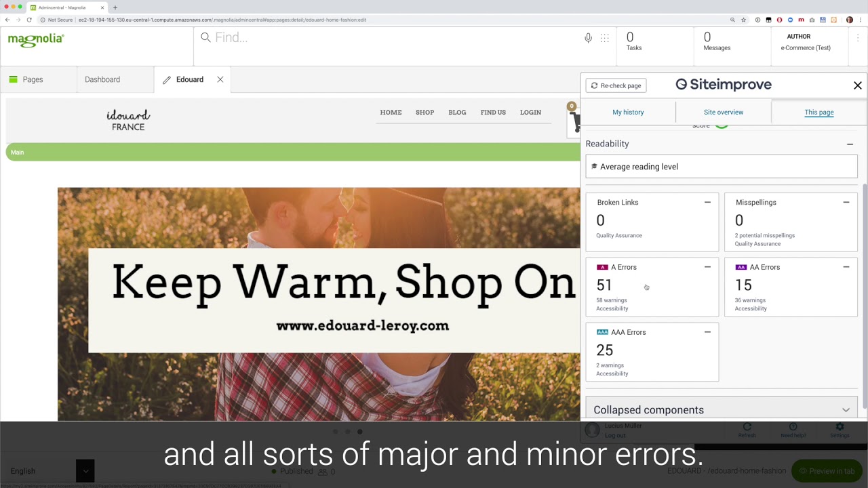Open a new browser tab with plus
The height and width of the screenshot is (488, 868).
(x=115, y=7)
